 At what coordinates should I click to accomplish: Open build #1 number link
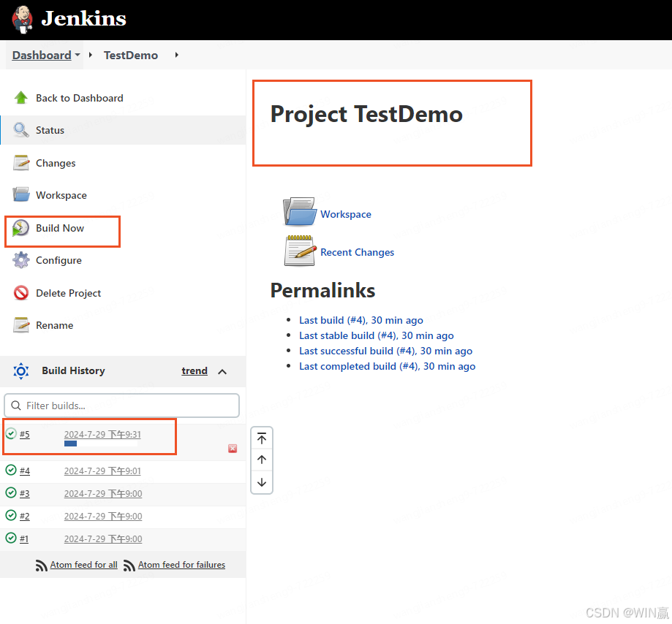24,539
